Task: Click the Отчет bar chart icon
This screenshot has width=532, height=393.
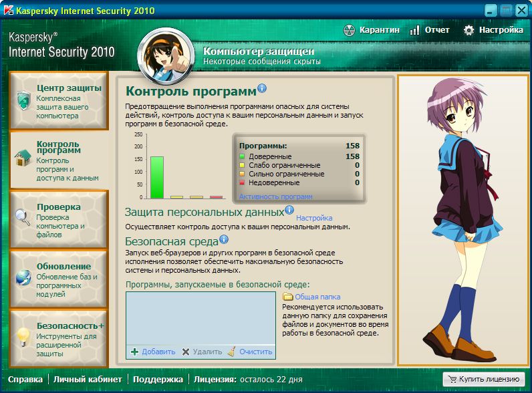Action: coord(414,30)
